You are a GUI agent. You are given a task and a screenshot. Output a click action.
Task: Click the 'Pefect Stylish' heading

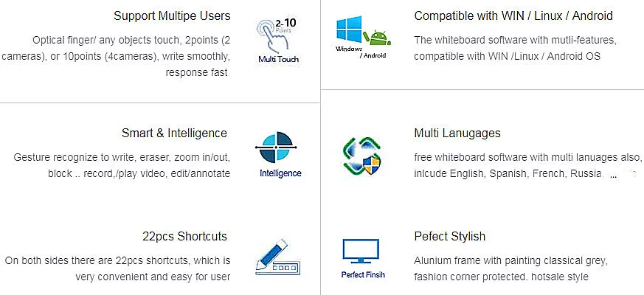coord(450,236)
